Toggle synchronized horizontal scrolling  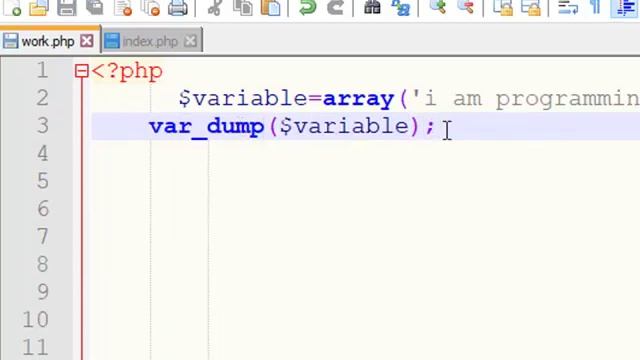530,7
